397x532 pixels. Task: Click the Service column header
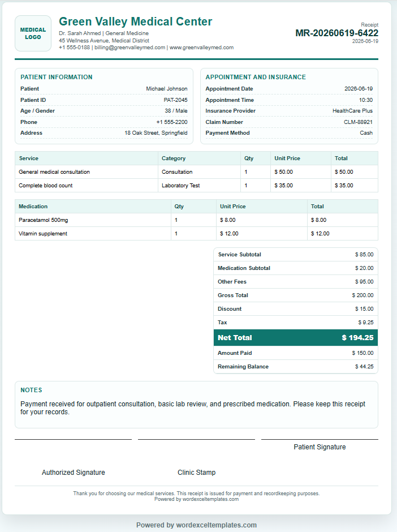[87, 158]
